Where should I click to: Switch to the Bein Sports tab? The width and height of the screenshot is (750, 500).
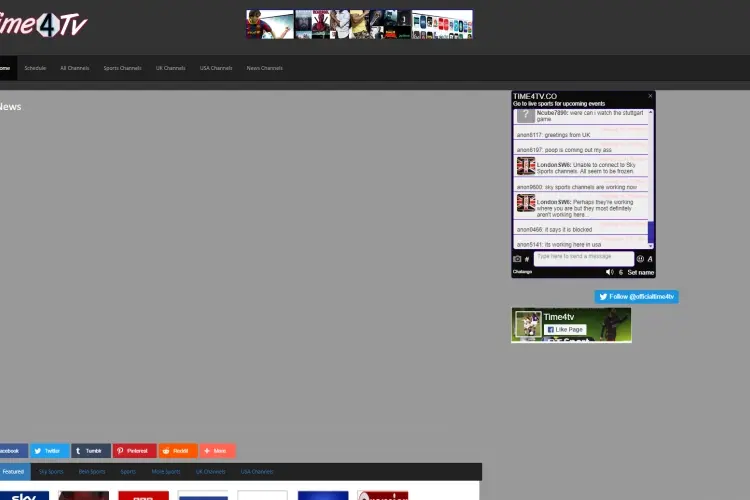(x=92, y=472)
